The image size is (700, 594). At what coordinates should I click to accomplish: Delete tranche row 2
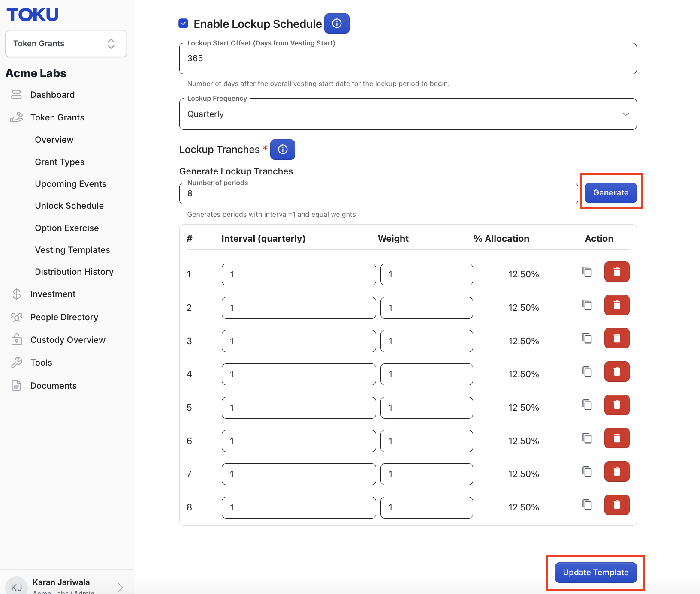tap(617, 305)
